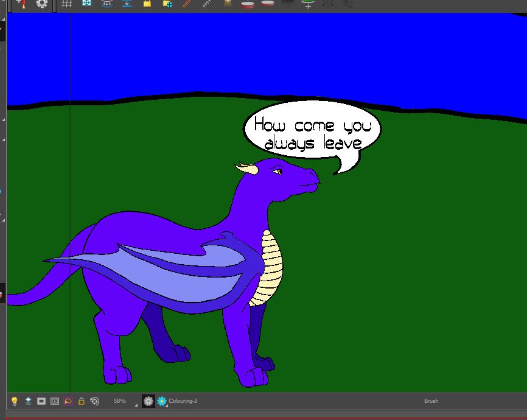527x420 pixels.
Task: Click the dark disc icon in top toolbar
Action: (x=288, y=3)
